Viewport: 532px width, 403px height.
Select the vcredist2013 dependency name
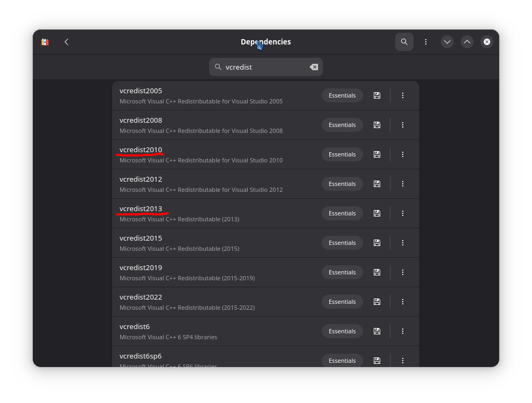pos(141,209)
